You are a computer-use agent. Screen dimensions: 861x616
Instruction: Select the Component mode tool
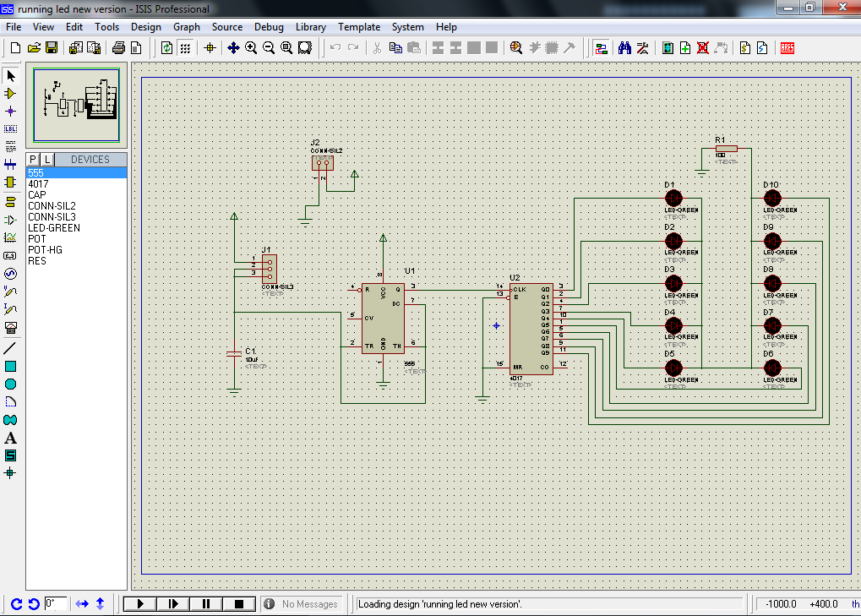[11, 93]
